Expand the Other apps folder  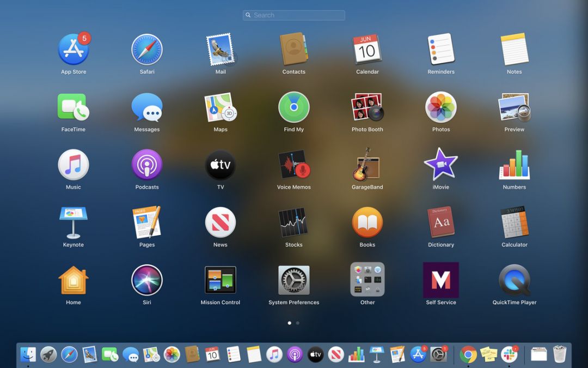click(367, 280)
